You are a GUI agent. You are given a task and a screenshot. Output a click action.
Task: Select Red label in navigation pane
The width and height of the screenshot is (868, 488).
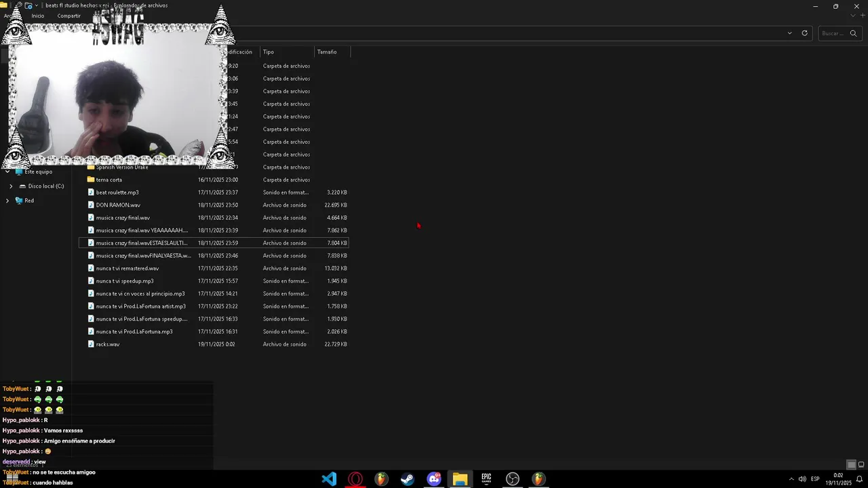(29, 201)
